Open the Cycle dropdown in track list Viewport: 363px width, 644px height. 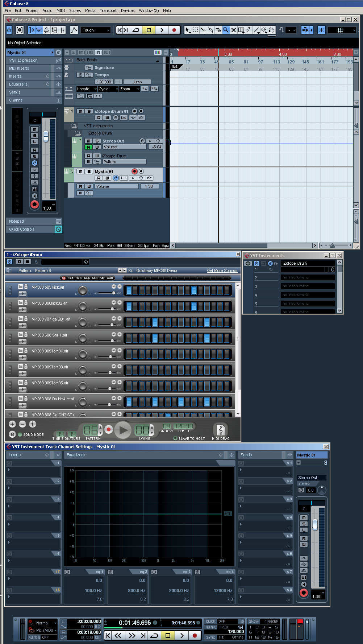(x=108, y=89)
